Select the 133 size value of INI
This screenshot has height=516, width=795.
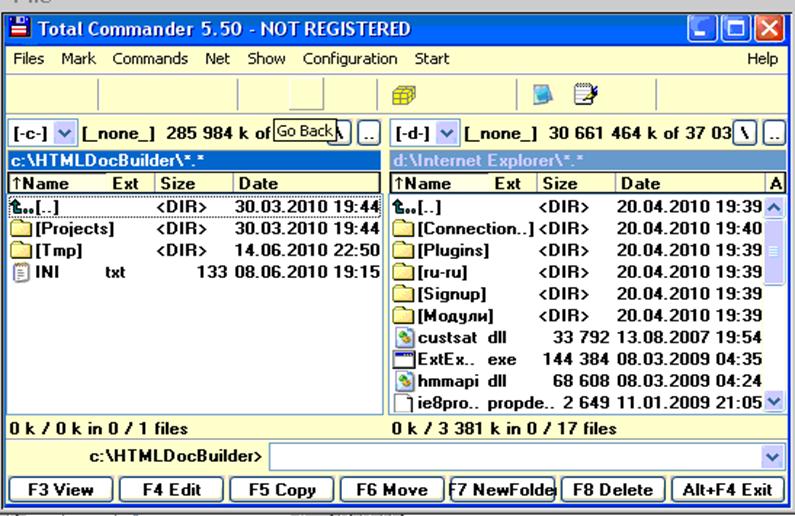tap(212, 272)
